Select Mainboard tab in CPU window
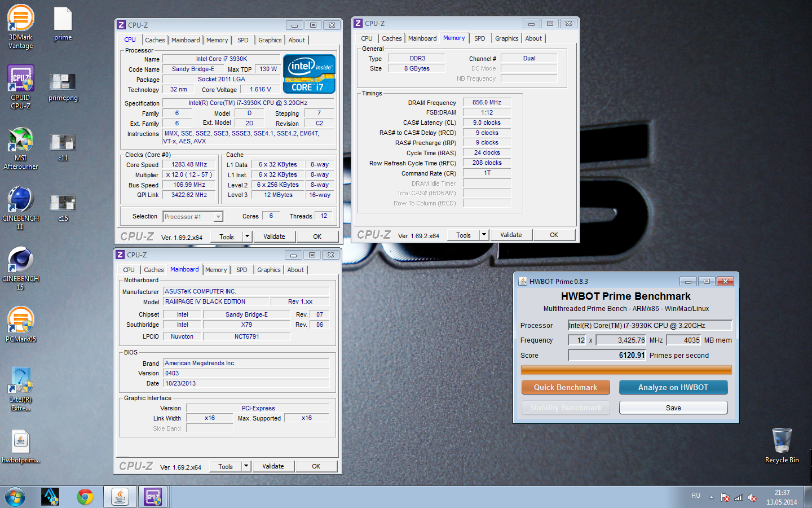This screenshot has height=508, width=812. (x=186, y=40)
